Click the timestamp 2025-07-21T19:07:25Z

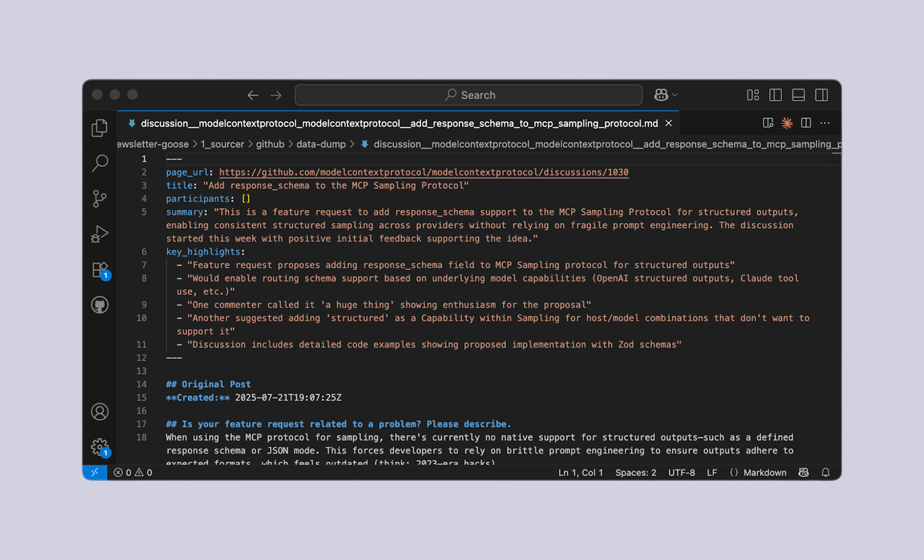tap(288, 398)
